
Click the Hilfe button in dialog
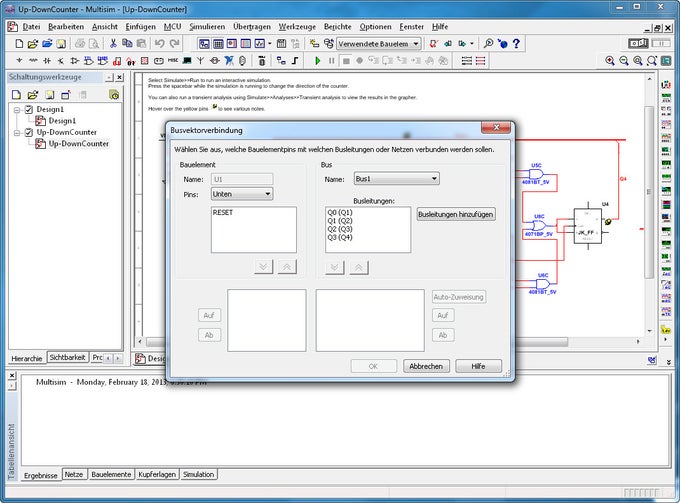click(478, 366)
